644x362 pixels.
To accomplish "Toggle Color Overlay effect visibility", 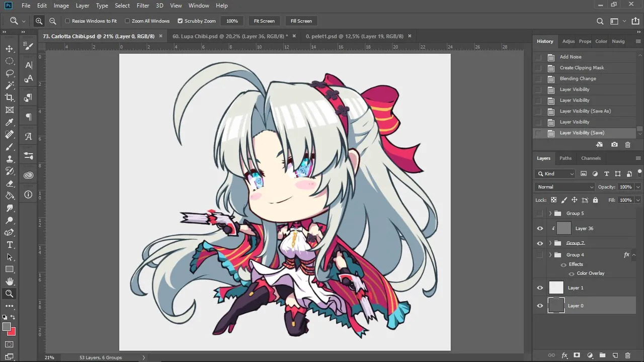I will 571,274.
